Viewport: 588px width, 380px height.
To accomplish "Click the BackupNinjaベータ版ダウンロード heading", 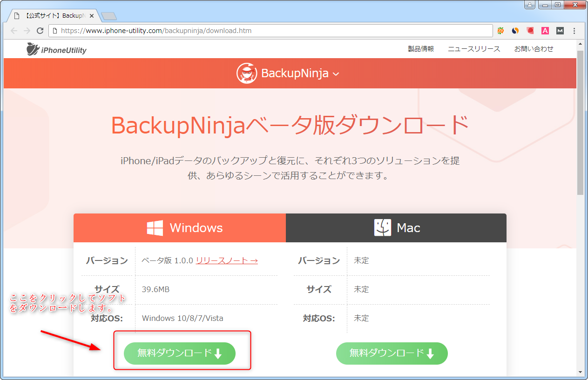I will click(290, 125).
